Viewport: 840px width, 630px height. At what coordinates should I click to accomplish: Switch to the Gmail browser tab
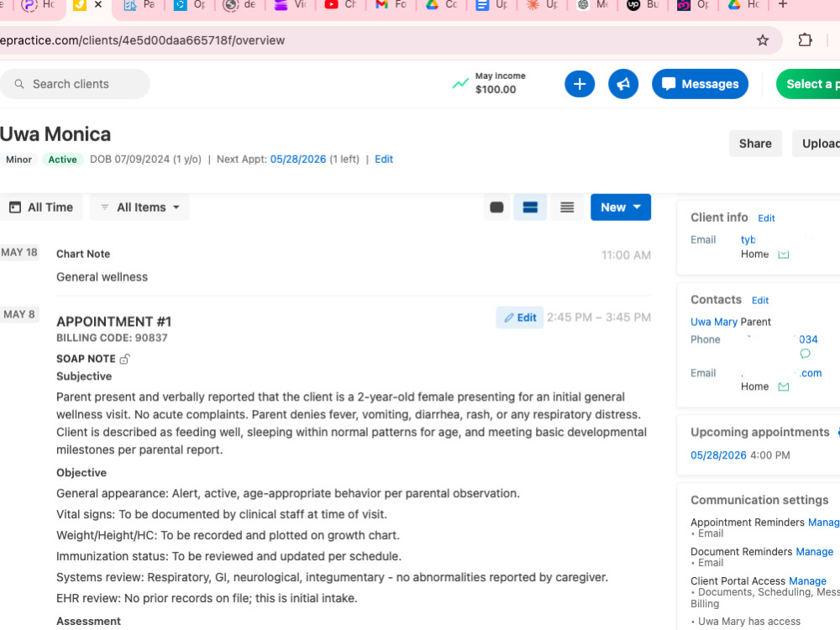point(391,5)
